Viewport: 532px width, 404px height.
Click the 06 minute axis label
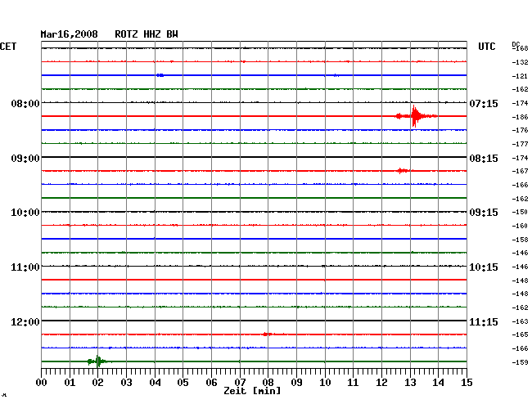point(211,383)
